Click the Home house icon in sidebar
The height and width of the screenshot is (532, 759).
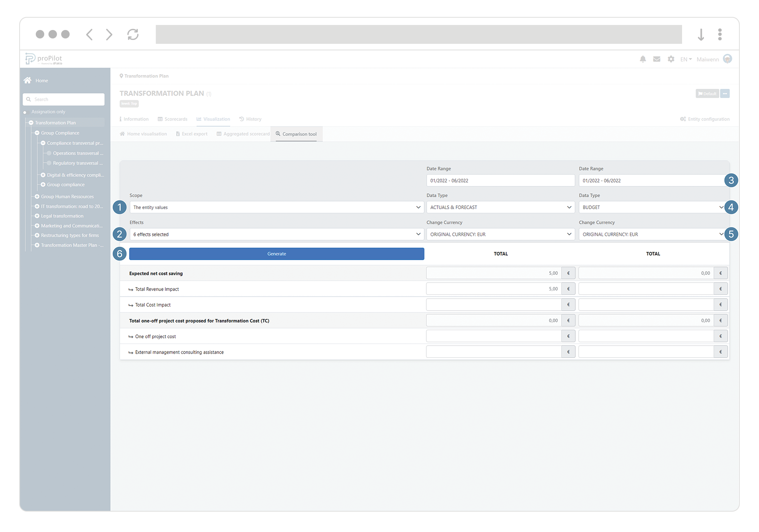click(x=28, y=80)
